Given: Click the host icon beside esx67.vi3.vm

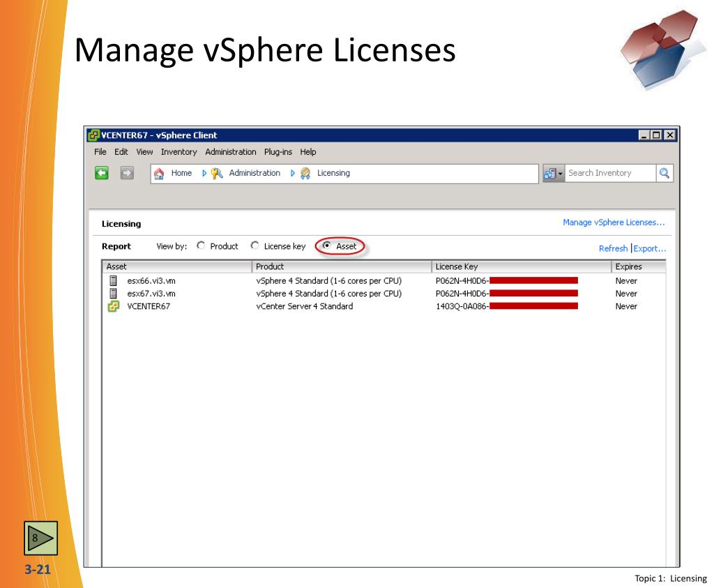Looking at the screenshot, I should (114, 294).
